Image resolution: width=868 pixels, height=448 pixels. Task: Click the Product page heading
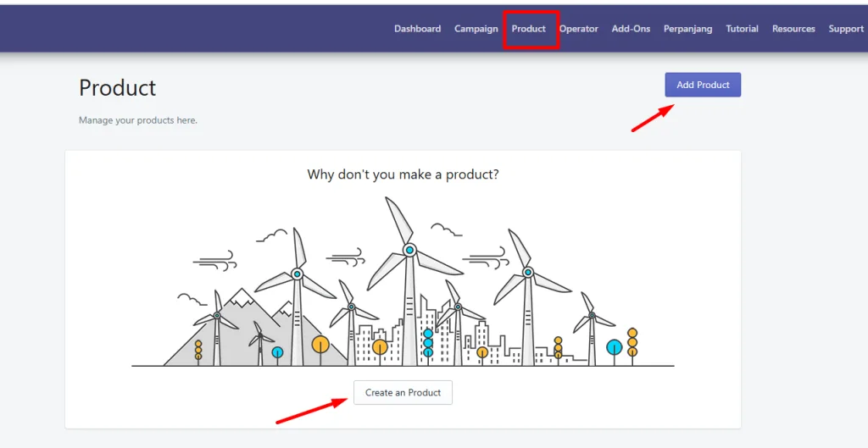click(117, 87)
